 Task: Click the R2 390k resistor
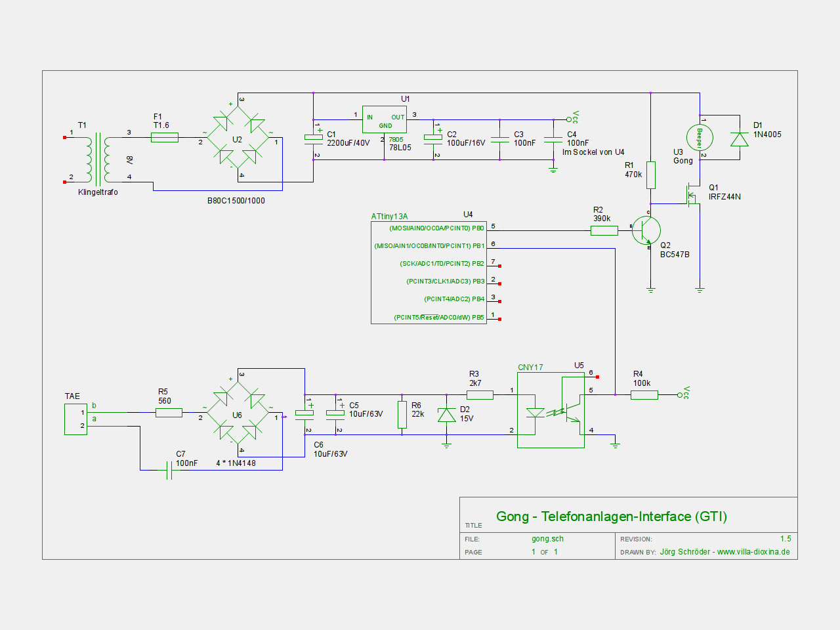coord(604,230)
